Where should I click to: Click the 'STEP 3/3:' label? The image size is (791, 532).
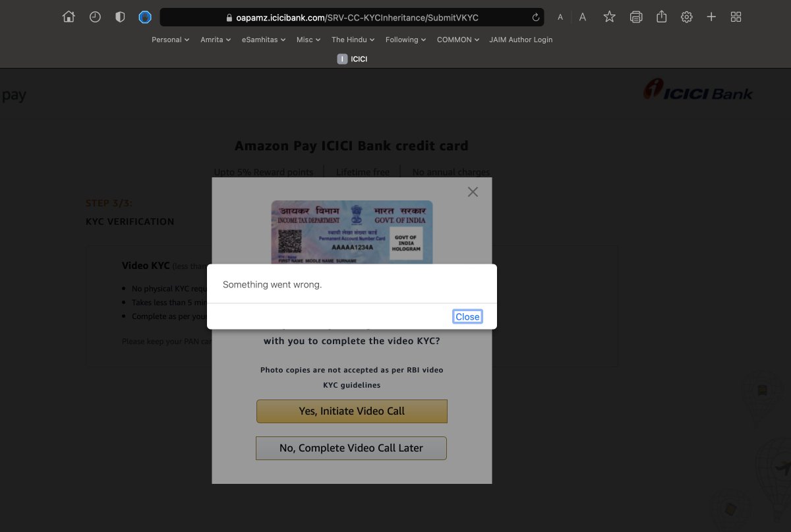109,203
